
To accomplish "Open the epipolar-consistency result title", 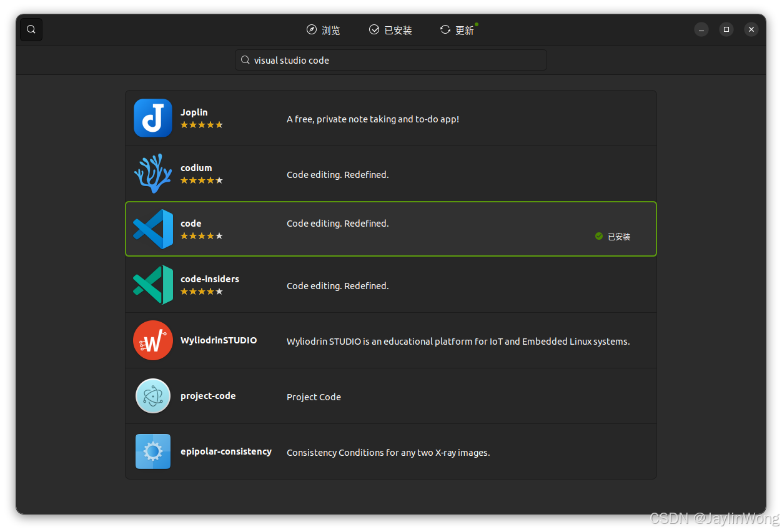I will pos(226,451).
